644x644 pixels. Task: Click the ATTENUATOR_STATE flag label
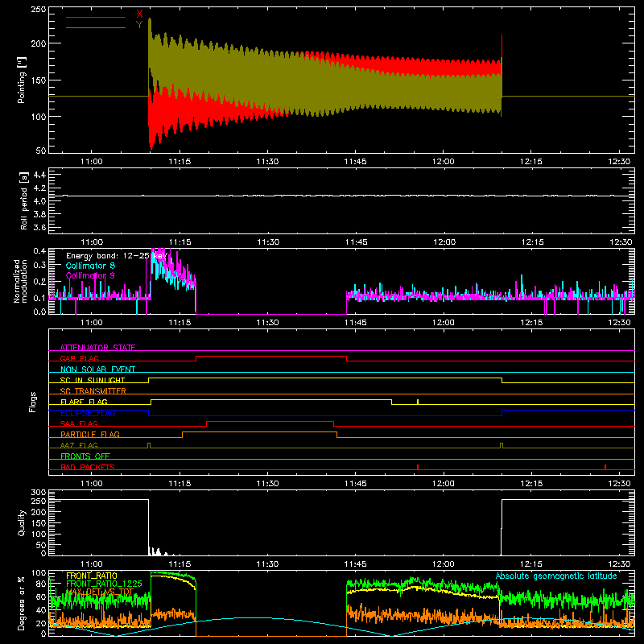(97, 348)
